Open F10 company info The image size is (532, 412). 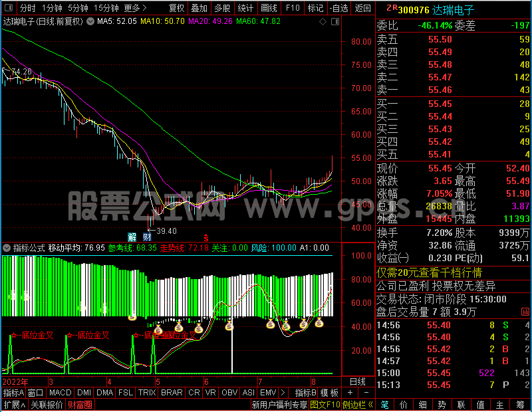(292, 8)
